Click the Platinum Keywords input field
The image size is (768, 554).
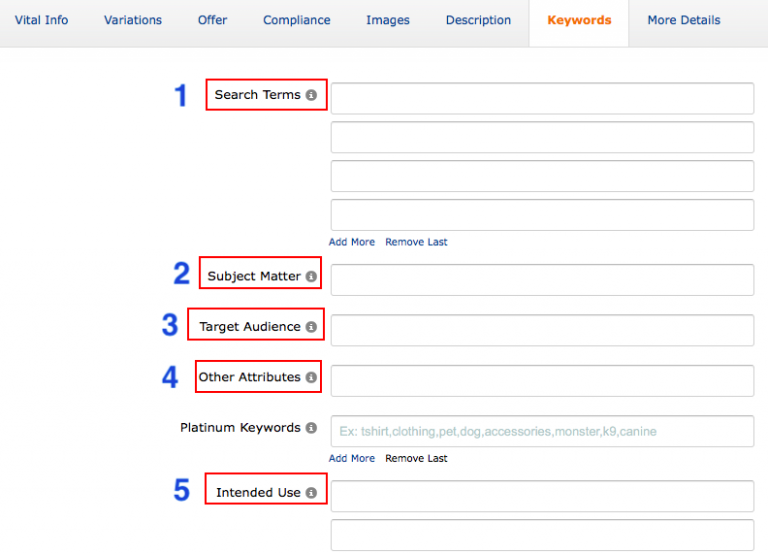pyautogui.click(x=542, y=431)
